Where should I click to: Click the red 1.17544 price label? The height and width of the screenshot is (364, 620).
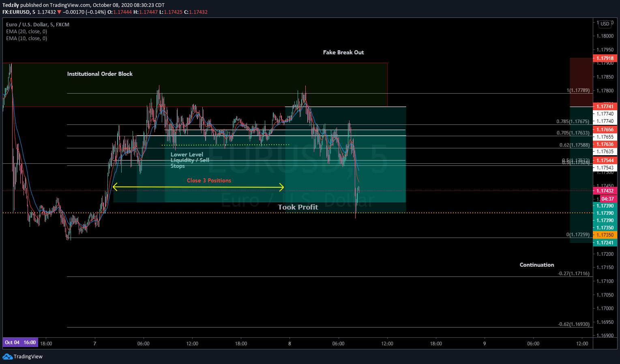(605, 161)
